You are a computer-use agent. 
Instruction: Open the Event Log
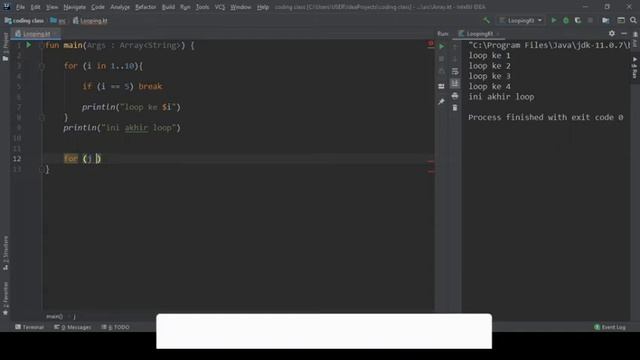(610, 327)
